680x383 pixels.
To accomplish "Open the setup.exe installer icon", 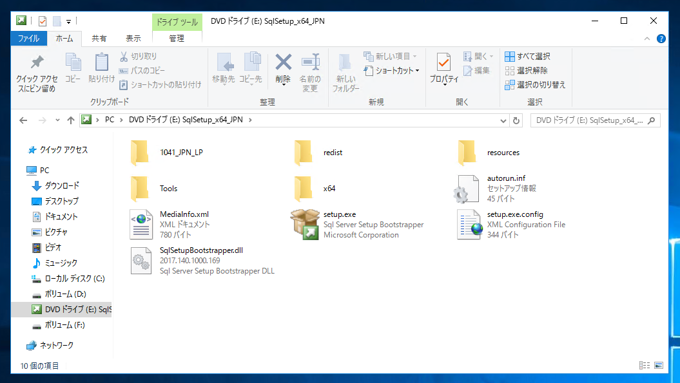I will coord(305,224).
